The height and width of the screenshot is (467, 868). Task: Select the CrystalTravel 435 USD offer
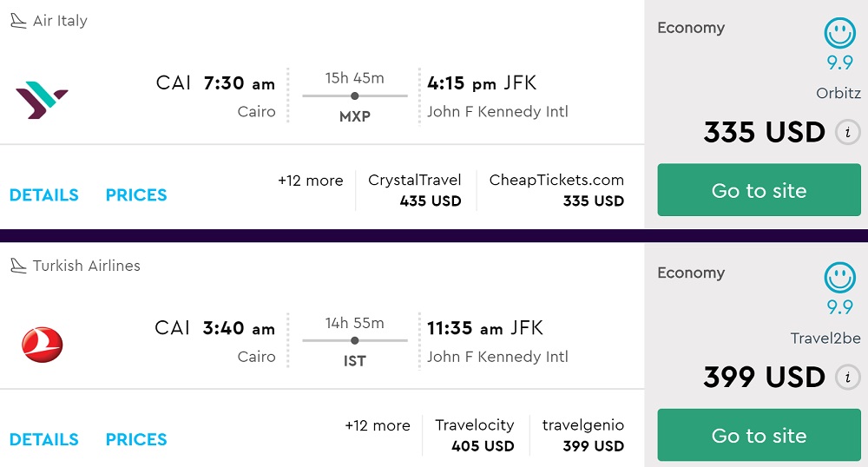pos(415,190)
